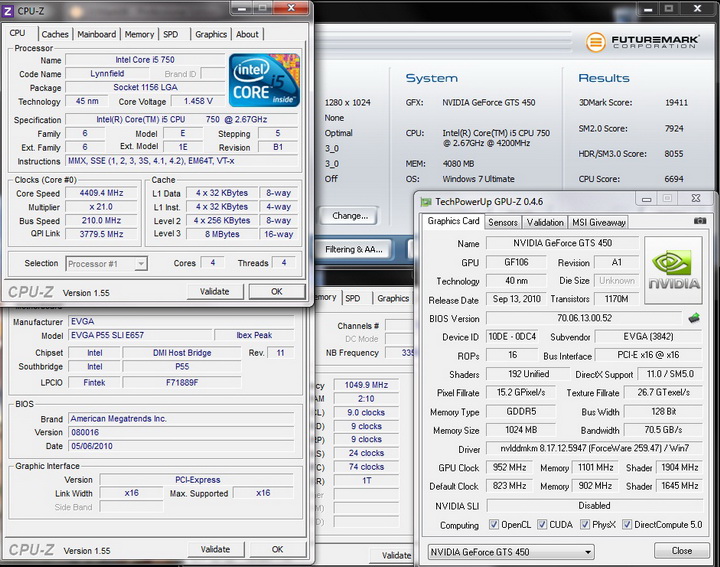Click the Southbridge value P55
This screenshot has width=720, height=567.
pyautogui.click(x=182, y=367)
